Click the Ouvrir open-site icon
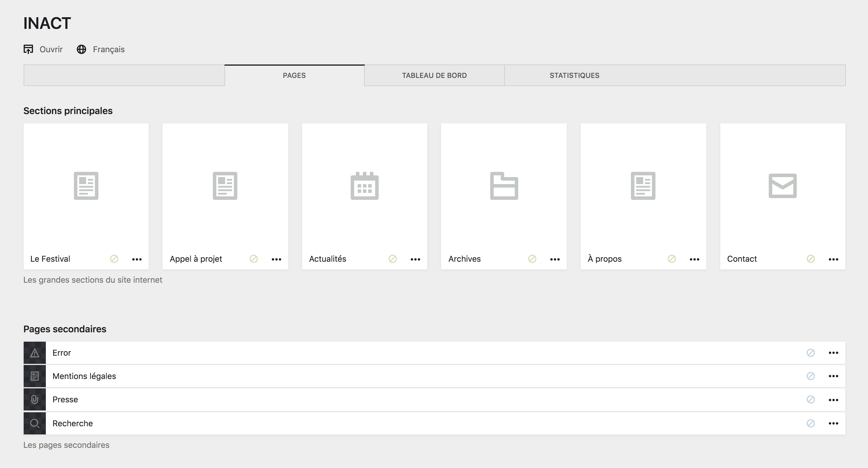 [x=28, y=49]
